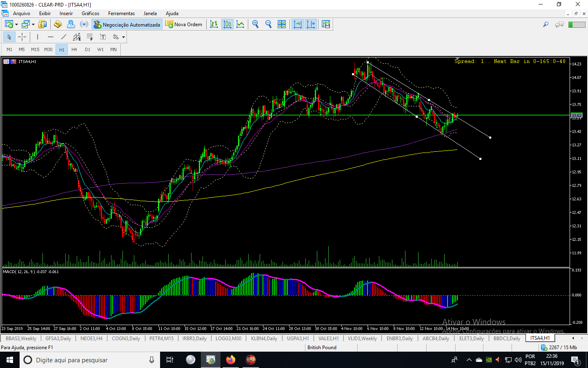The height and width of the screenshot is (368, 588).
Task: Open the Symbols dollar-coins icon
Action: (42, 25)
